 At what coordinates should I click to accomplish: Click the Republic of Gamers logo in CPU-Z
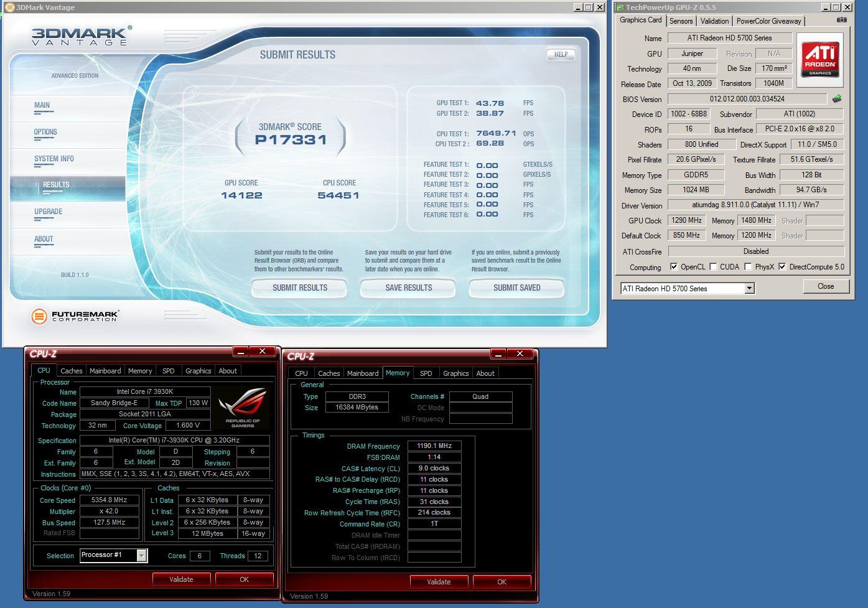click(x=243, y=408)
